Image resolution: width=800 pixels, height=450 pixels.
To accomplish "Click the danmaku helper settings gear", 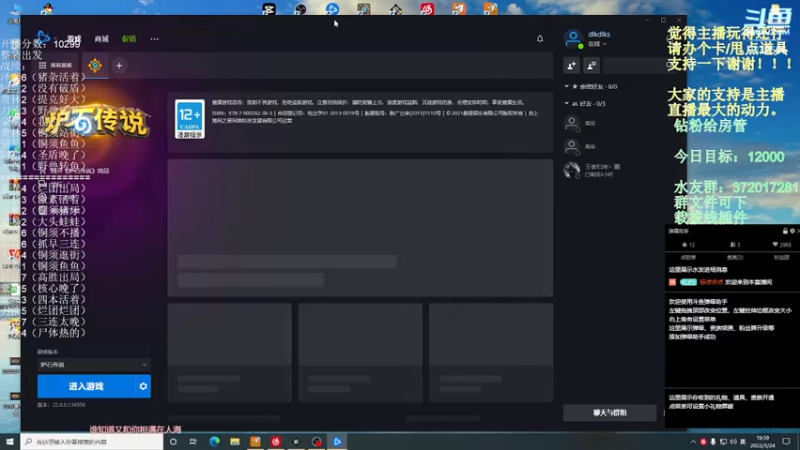I will (792, 231).
